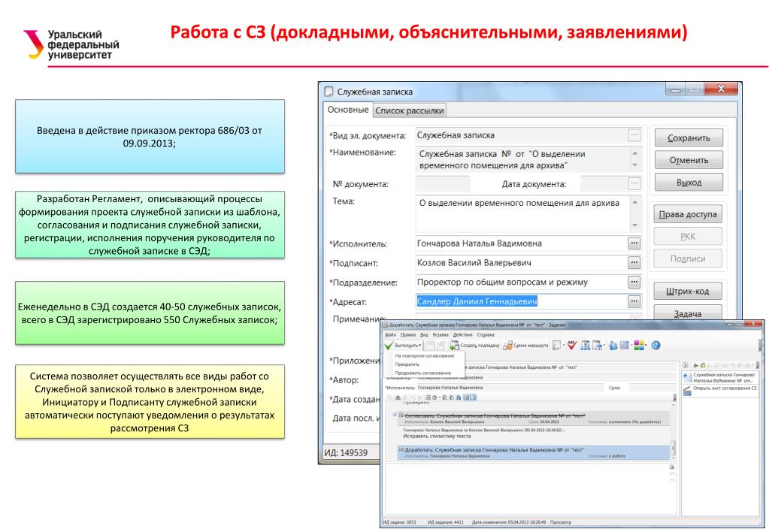This screenshot has width=769, height=532.
Task: Select the Согласовать: Служебная записка history row
Action: point(533,419)
